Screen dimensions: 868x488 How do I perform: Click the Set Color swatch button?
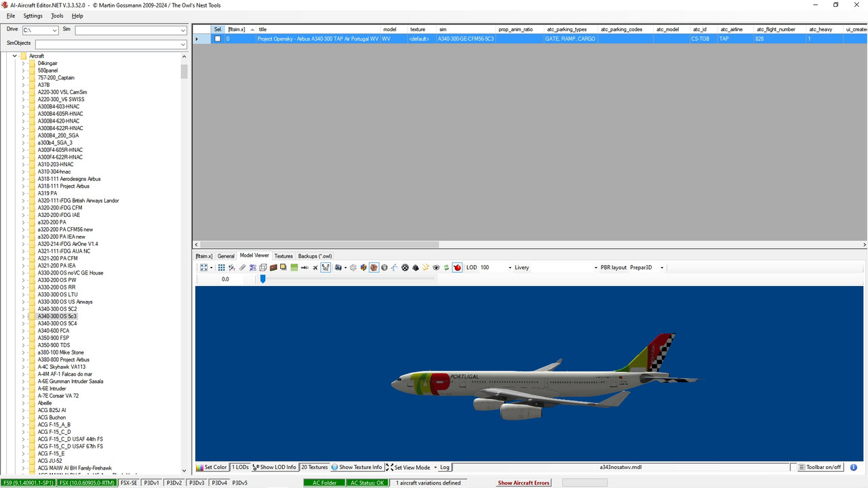tap(212, 467)
